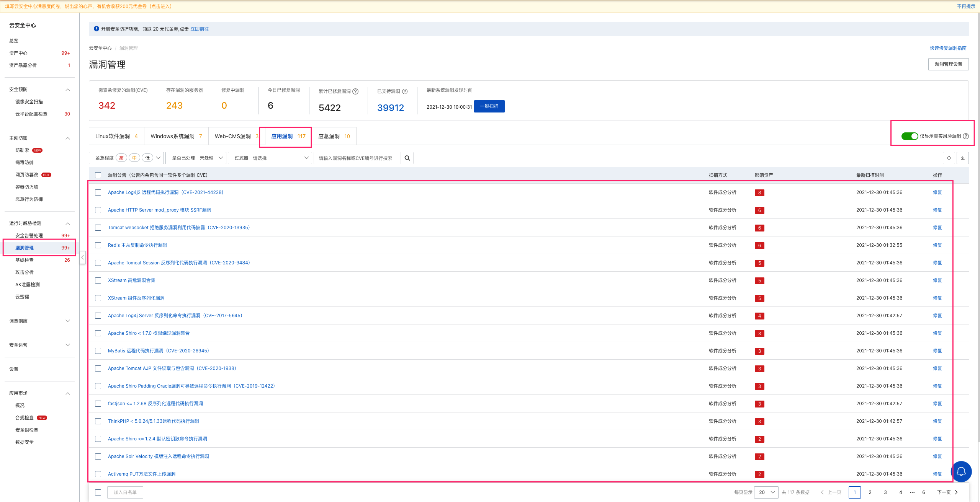The image size is (980, 502).
Task: Click 加入白名单 button
Action: coord(125,492)
